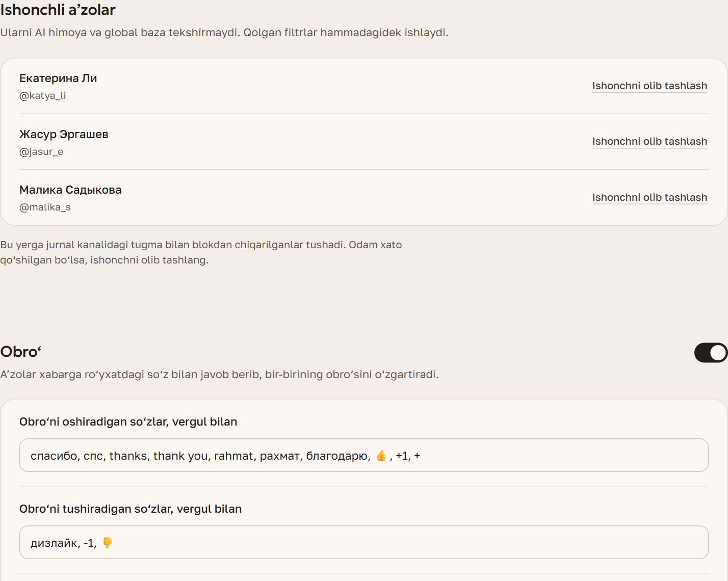Click the Ishonchli a'zolar section heading
Viewport: 728px width, 581px height.
58,10
